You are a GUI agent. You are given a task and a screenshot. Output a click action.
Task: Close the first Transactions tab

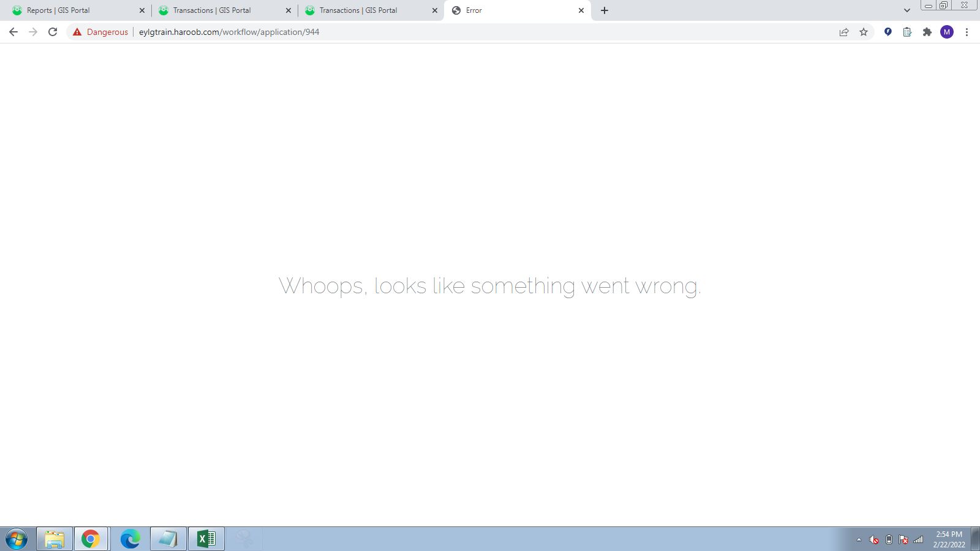click(x=288, y=10)
